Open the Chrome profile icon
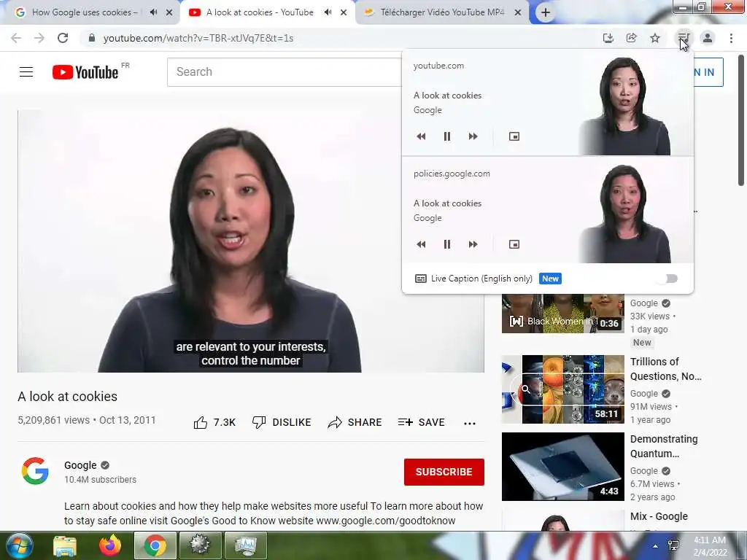This screenshot has width=747, height=560. [x=708, y=38]
